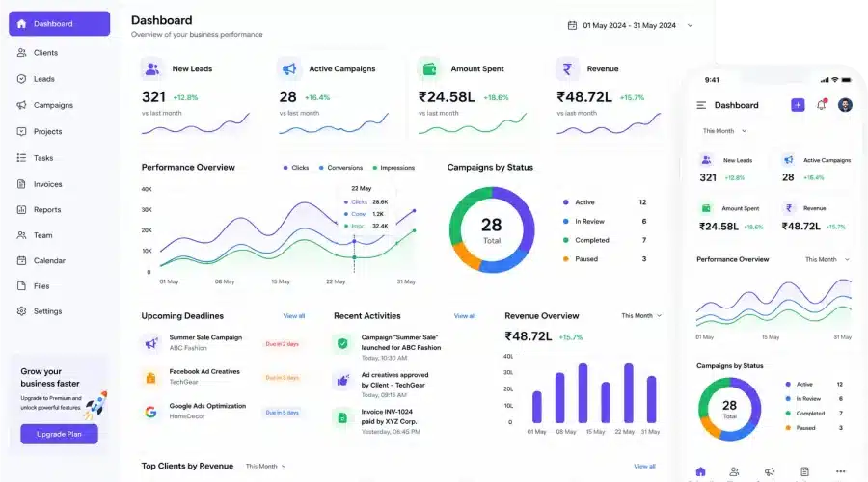Screen dimensions: 868x482
Task: Click the Active Campaigns megaphone icon on desktop card
Action: pos(289,68)
